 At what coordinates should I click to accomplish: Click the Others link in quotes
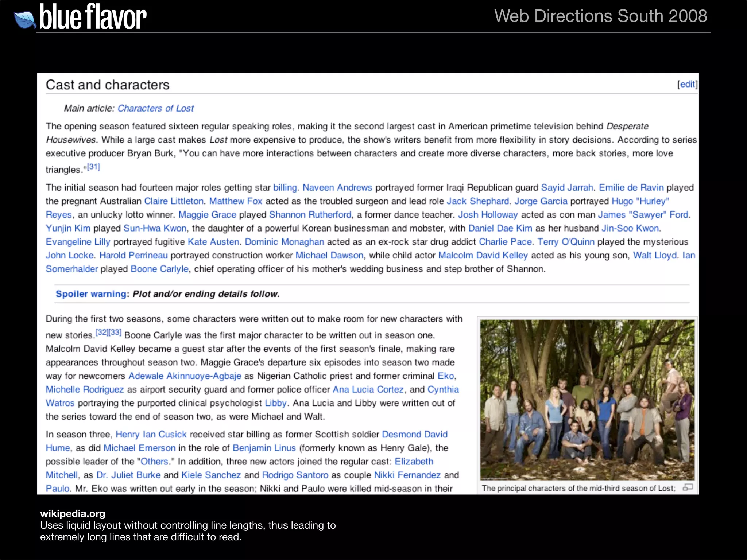point(154,462)
